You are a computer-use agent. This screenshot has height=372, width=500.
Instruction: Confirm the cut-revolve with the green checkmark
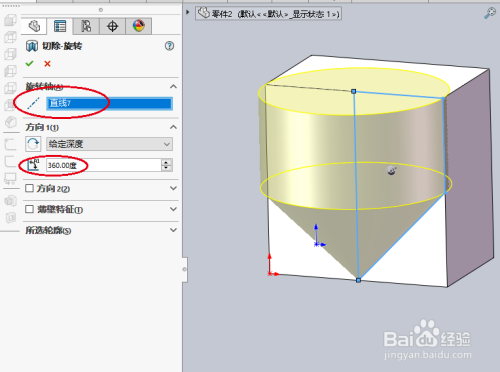point(30,63)
